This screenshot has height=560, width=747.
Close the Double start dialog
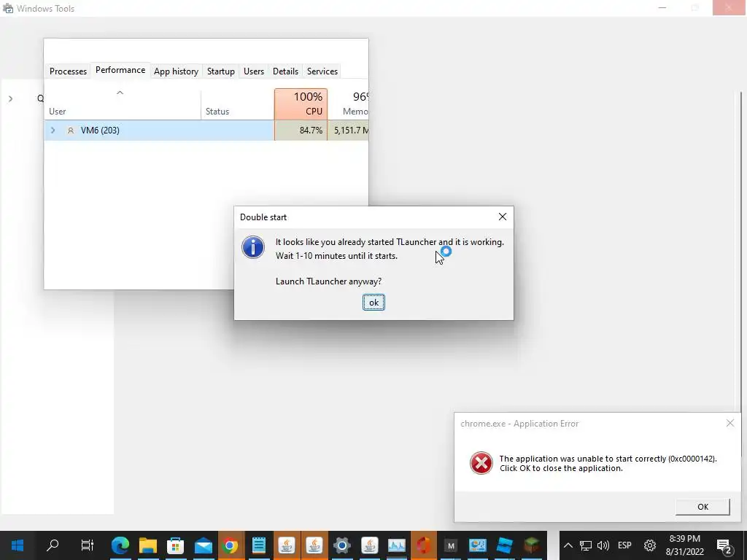[x=502, y=217]
